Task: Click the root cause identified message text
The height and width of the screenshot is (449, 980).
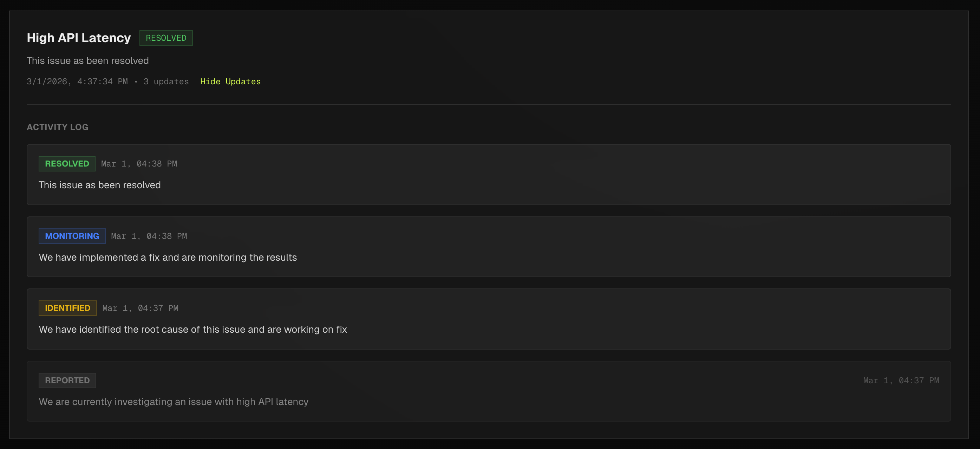Action: 193,330
